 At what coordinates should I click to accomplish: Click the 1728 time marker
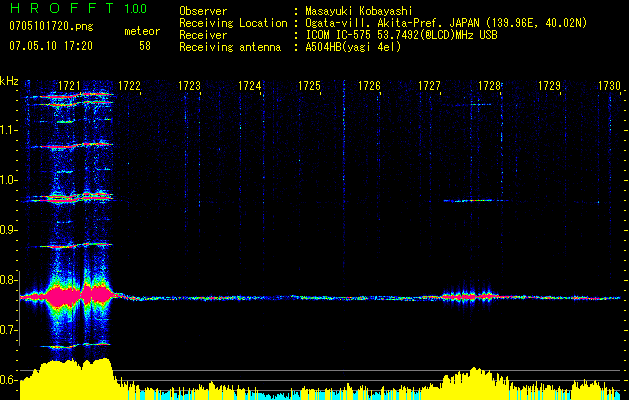click(489, 86)
